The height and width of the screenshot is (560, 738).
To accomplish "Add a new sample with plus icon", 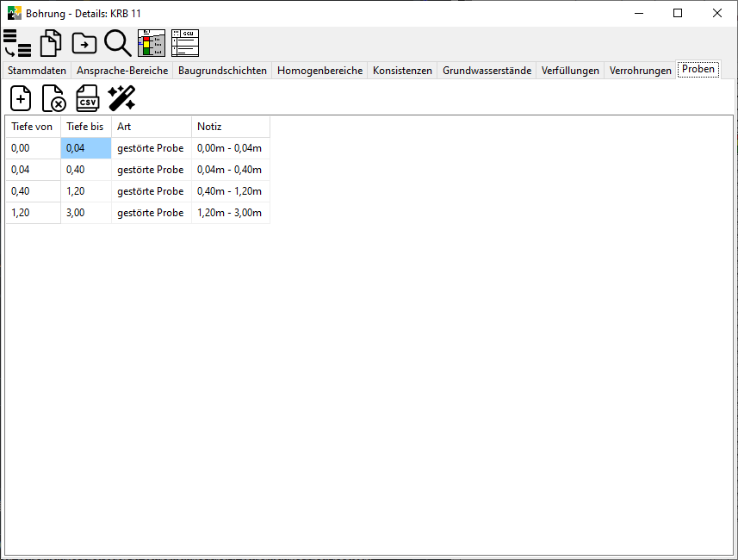I will [21, 98].
